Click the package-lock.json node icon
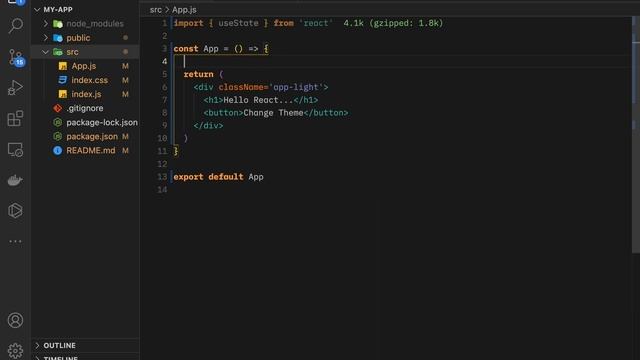The height and width of the screenshot is (360, 640). (x=58, y=122)
